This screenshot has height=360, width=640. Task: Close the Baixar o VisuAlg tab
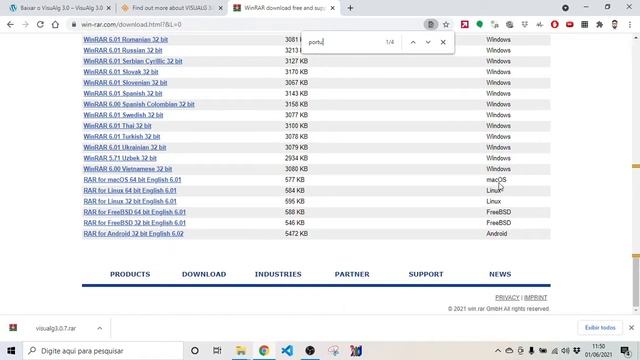point(109,8)
